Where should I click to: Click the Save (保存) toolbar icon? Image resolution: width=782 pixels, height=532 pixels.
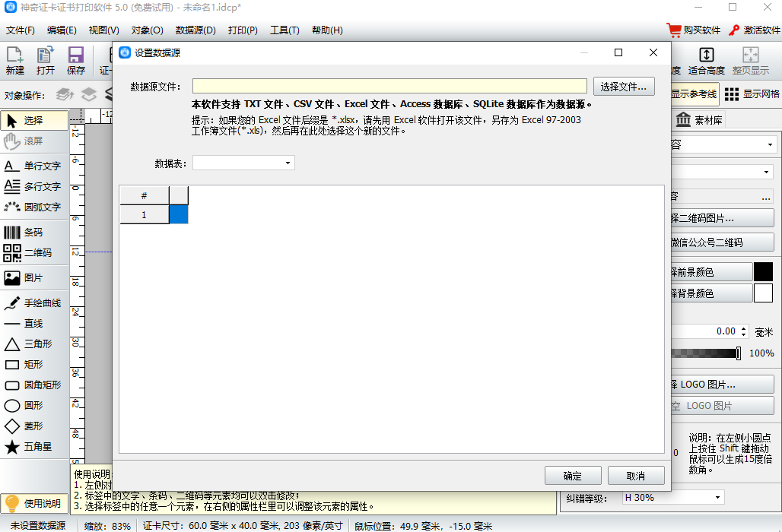(x=76, y=61)
